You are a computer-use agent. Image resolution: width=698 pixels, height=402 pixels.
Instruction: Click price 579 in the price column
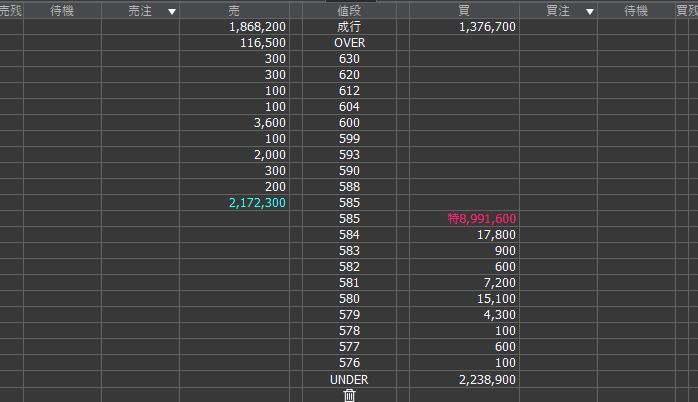(x=349, y=315)
